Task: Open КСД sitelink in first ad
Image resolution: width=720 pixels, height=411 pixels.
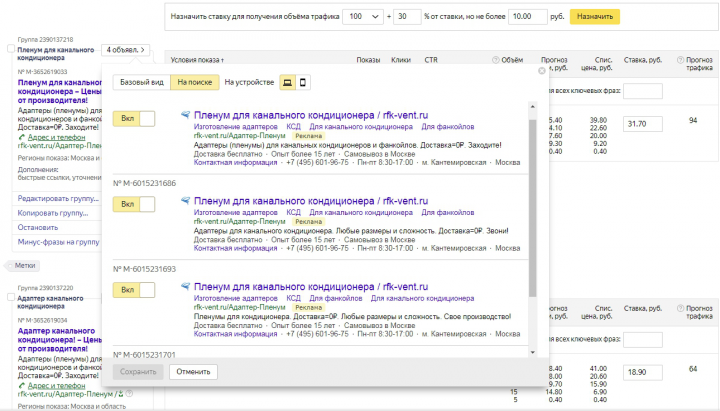Action: [293, 127]
